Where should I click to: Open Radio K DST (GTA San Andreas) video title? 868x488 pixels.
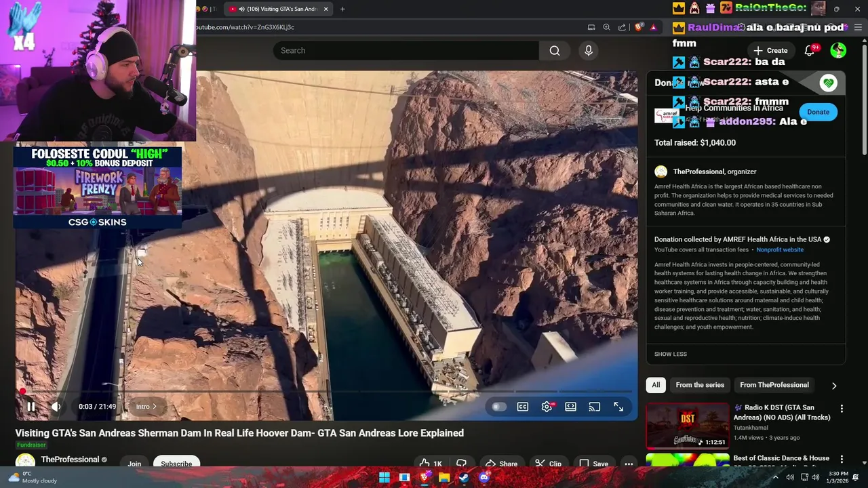click(782, 413)
